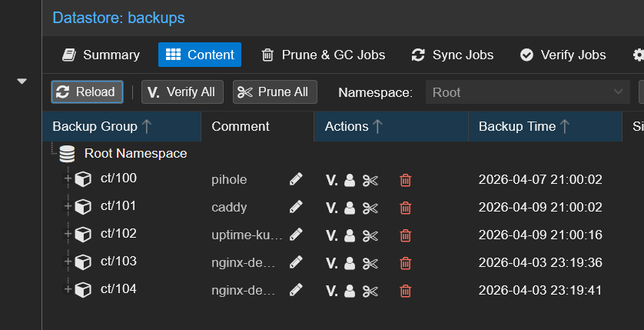This screenshot has height=330, width=644.
Task: Click the caddy comment text
Action: (229, 208)
